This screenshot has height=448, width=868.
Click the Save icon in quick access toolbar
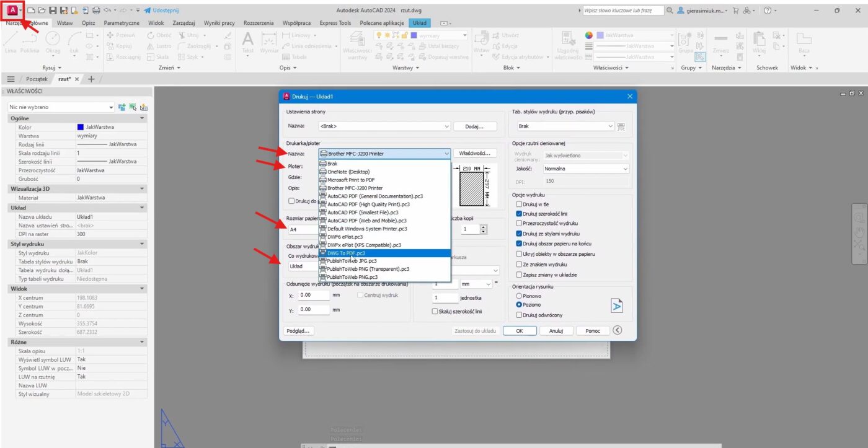tap(53, 11)
